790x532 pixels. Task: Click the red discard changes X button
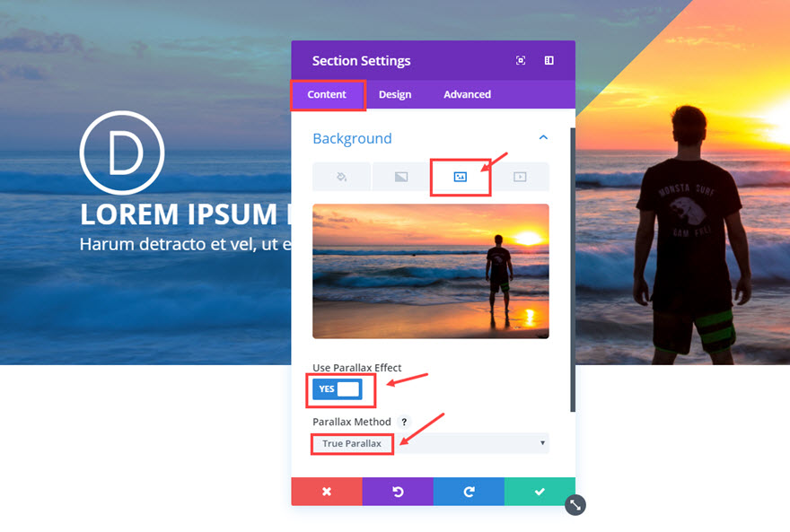(327, 492)
